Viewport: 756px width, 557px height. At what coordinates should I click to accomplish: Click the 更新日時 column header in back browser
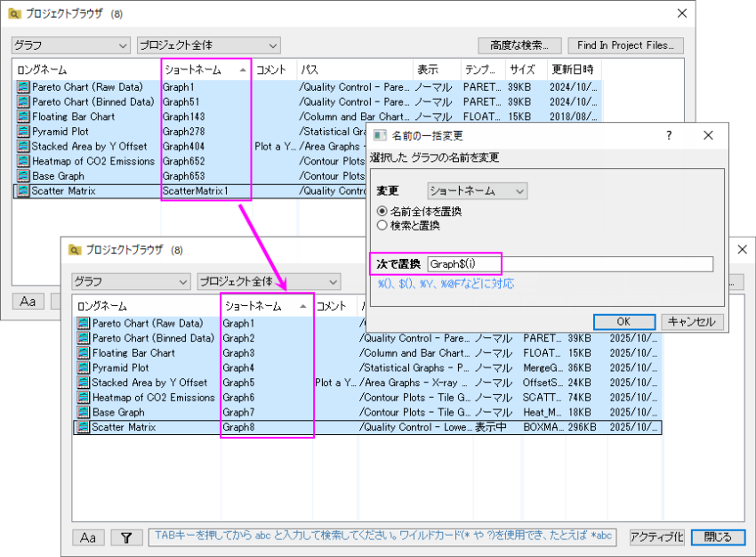click(575, 70)
